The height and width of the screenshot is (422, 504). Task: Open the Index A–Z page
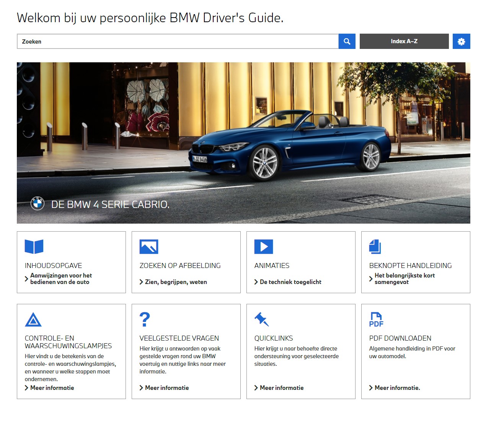pyautogui.click(x=404, y=41)
